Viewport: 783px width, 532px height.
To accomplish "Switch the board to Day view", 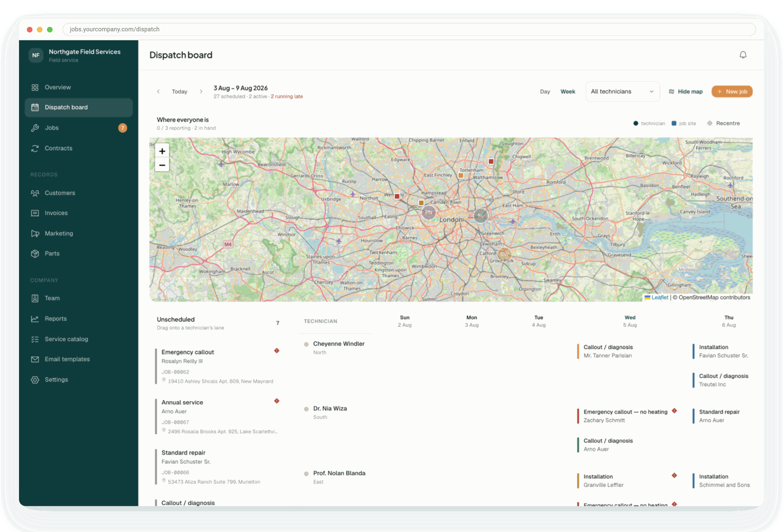I will pos(545,92).
